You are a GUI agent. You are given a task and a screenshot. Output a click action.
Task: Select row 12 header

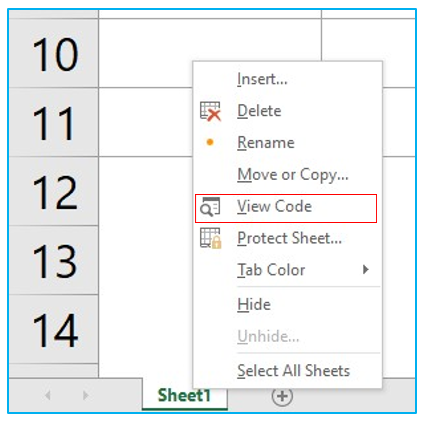pyautogui.click(x=53, y=191)
